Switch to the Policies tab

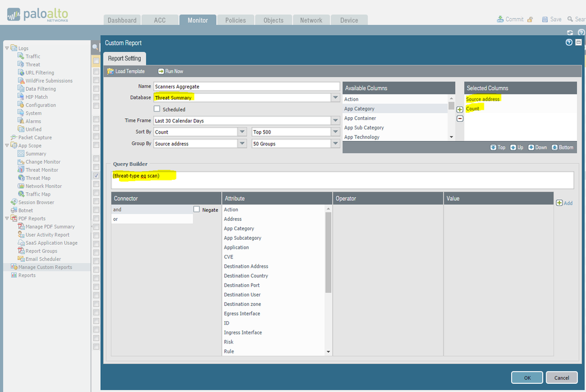(x=235, y=20)
